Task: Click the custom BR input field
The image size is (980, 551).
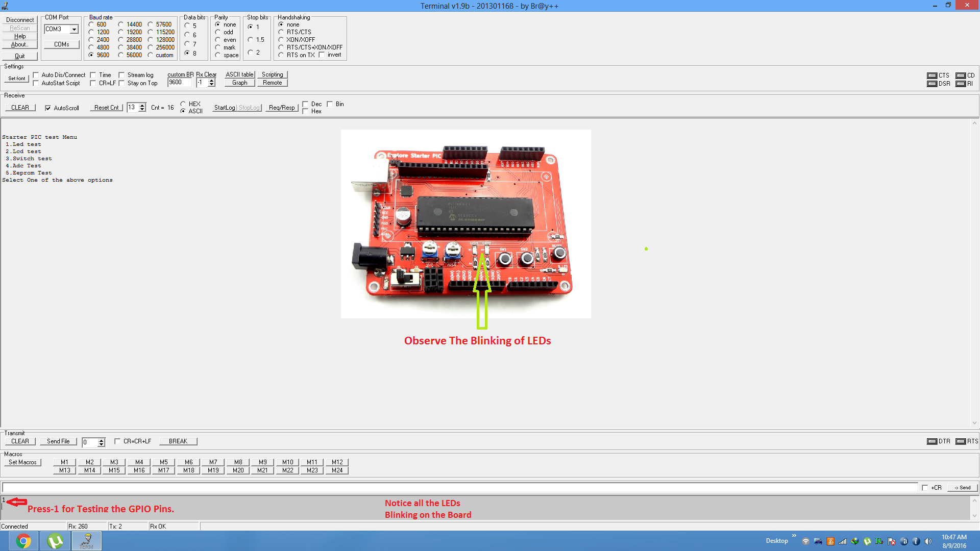Action: 180,82
